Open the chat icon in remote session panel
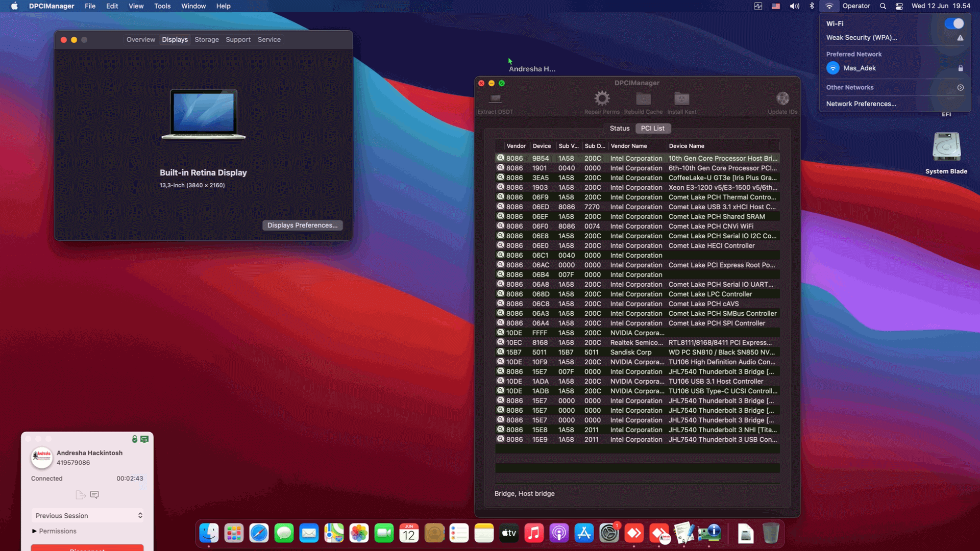Image resolution: width=980 pixels, height=551 pixels. point(94,494)
